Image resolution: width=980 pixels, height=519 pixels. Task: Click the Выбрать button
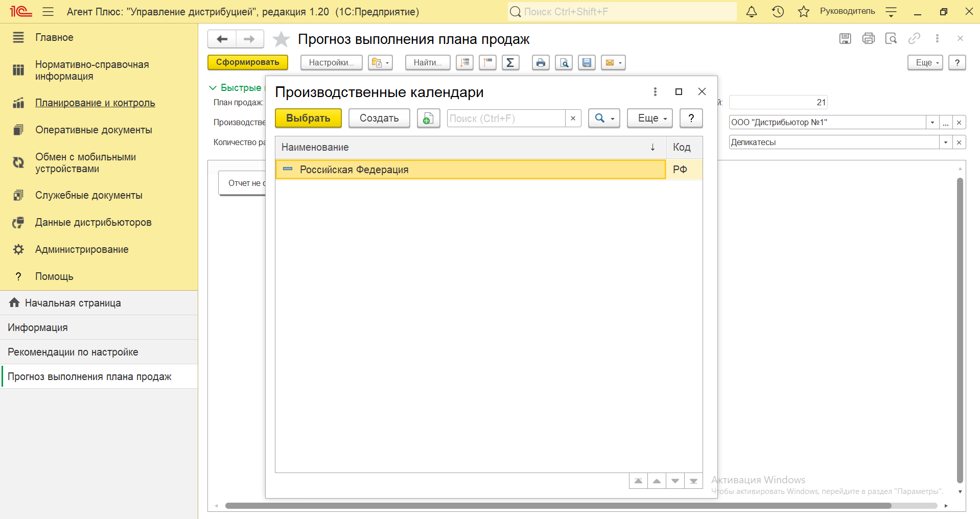[308, 118]
